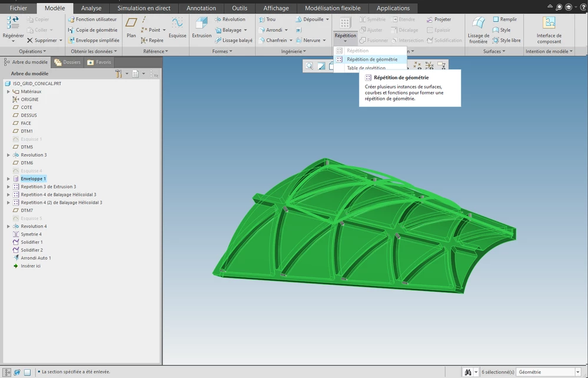
Task: Select the Lissage de frontière tool
Action: (478, 30)
